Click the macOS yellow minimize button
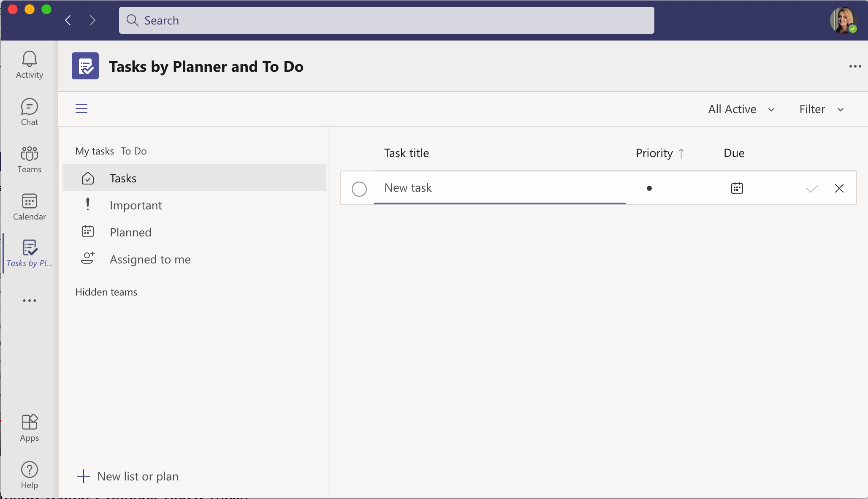Viewport: 868px width, 499px height. pos(30,9)
